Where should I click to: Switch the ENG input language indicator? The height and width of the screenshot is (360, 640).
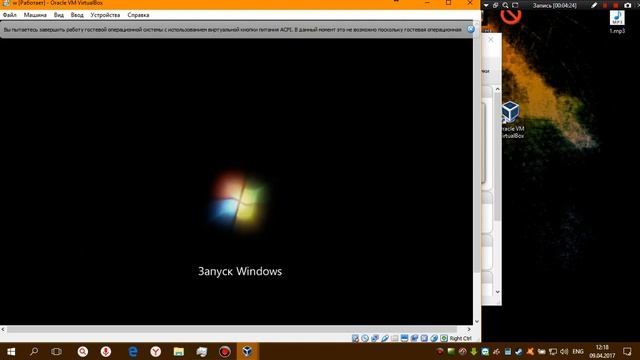(578, 351)
